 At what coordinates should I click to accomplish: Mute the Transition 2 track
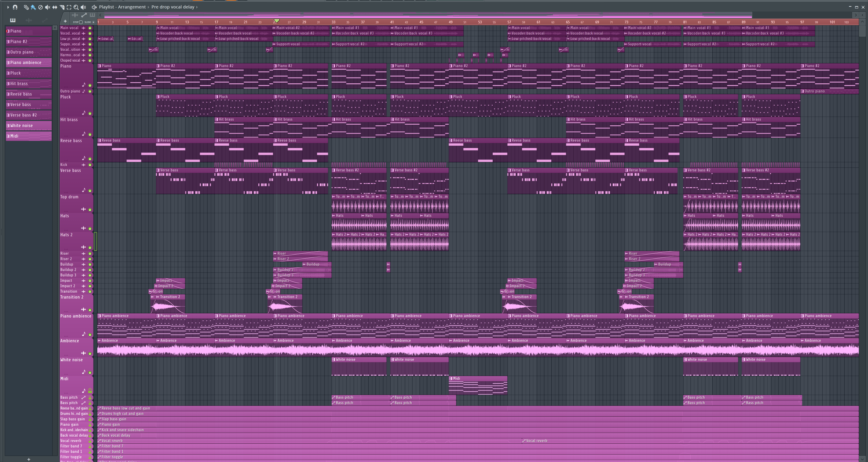tap(90, 310)
